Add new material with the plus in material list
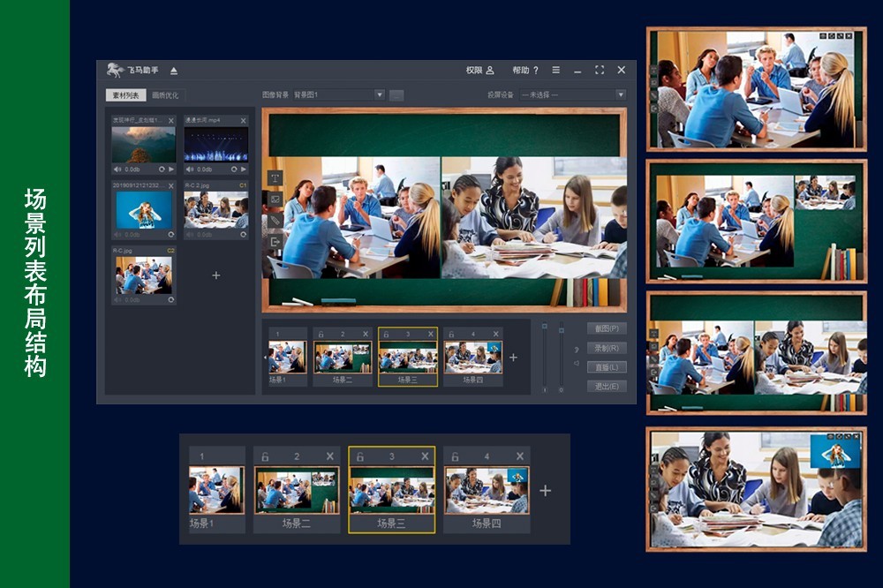Screen dimensions: 883x588 [x=216, y=275]
